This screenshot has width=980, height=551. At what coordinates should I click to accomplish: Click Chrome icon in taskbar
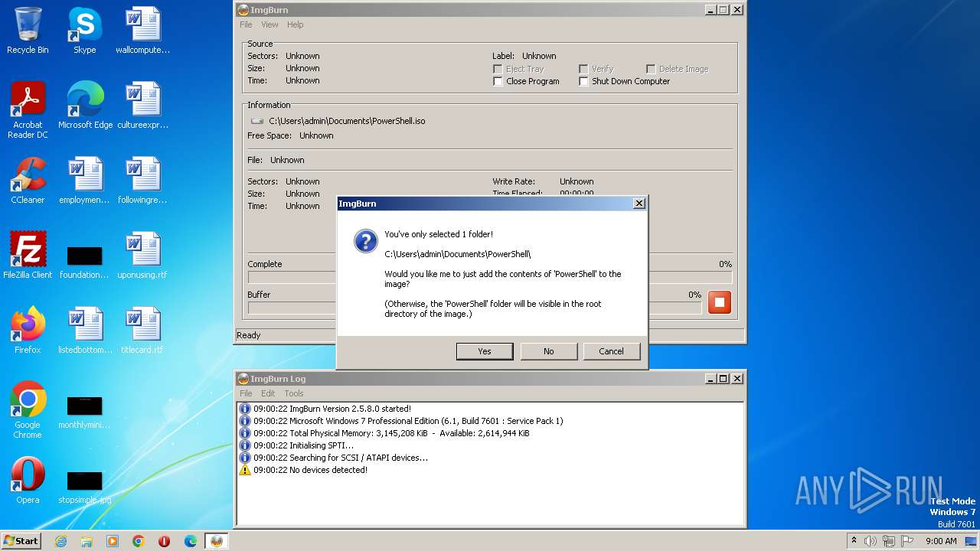[x=139, y=541]
